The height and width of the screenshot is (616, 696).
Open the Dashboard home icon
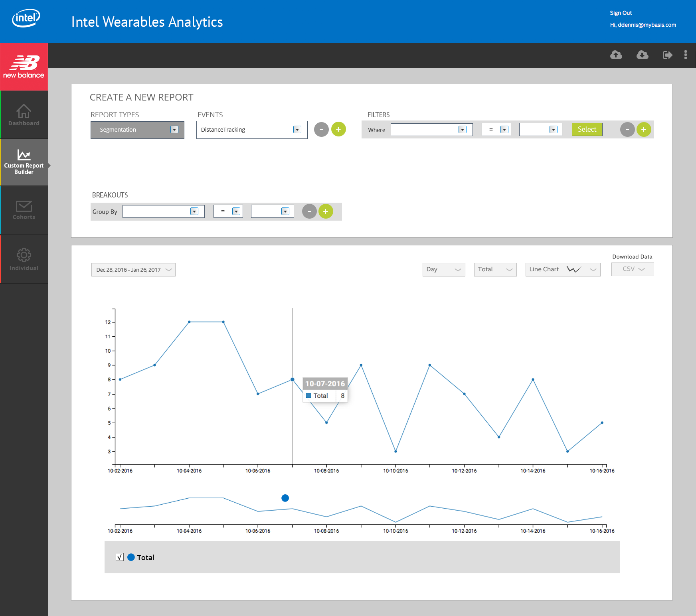(x=24, y=111)
